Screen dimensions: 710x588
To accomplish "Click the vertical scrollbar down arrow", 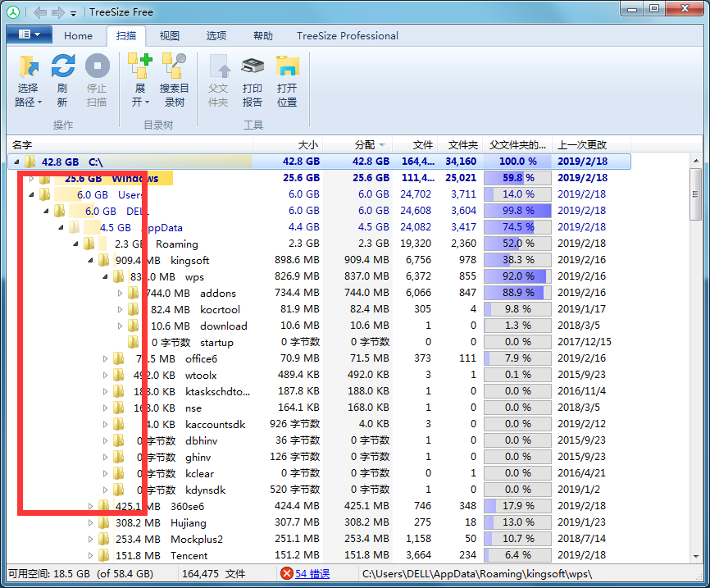I will pyautogui.click(x=695, y=556).
